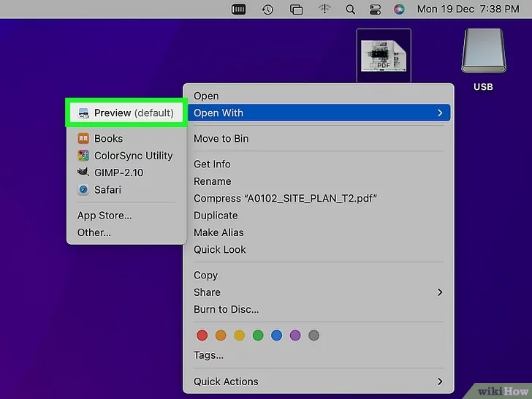This screenshot has height=399, width=532.
Task: Click the Books app icon
Action: 83,138
